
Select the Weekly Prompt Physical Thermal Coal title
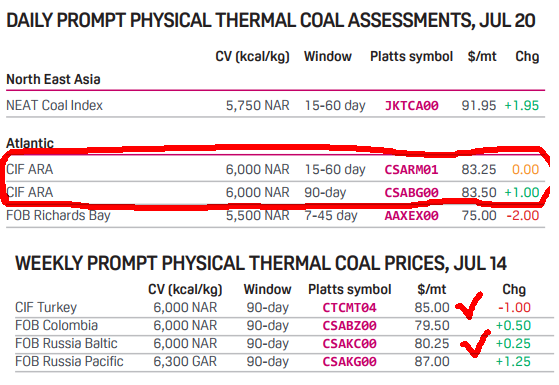(261, 263)
